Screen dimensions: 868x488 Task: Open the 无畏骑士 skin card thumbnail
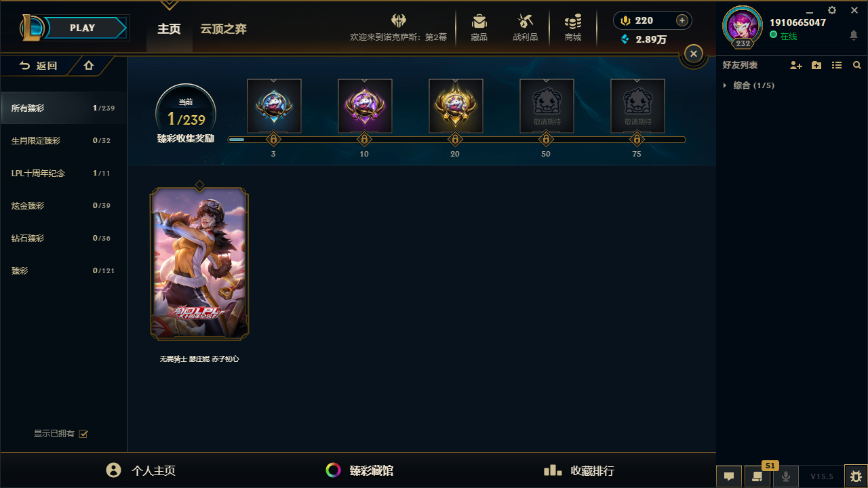199,264
